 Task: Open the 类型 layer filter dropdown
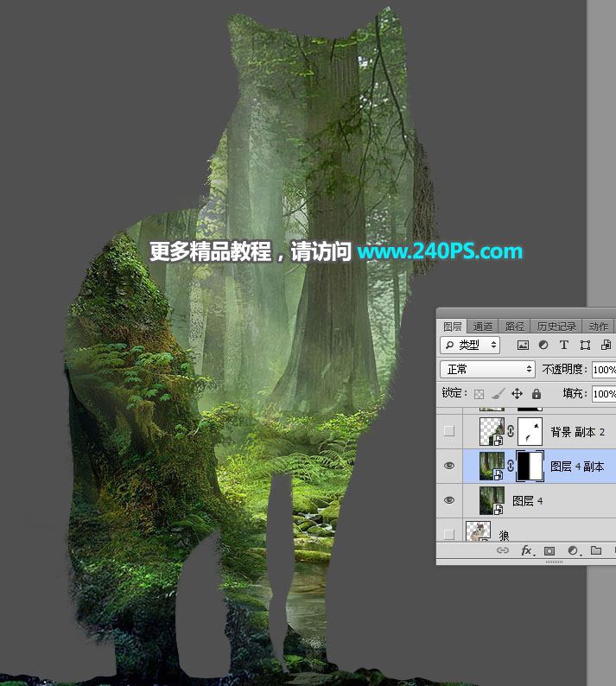[471, 345]
